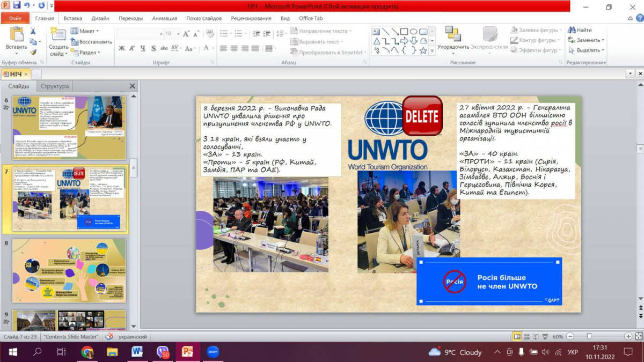
Task: Switch to the Структура (Outline) pane tab
Action: tap(54, 86)
